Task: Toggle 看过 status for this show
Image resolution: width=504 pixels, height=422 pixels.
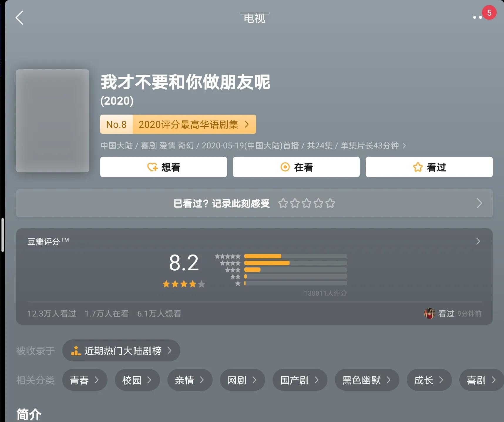Action: [429, 167]
